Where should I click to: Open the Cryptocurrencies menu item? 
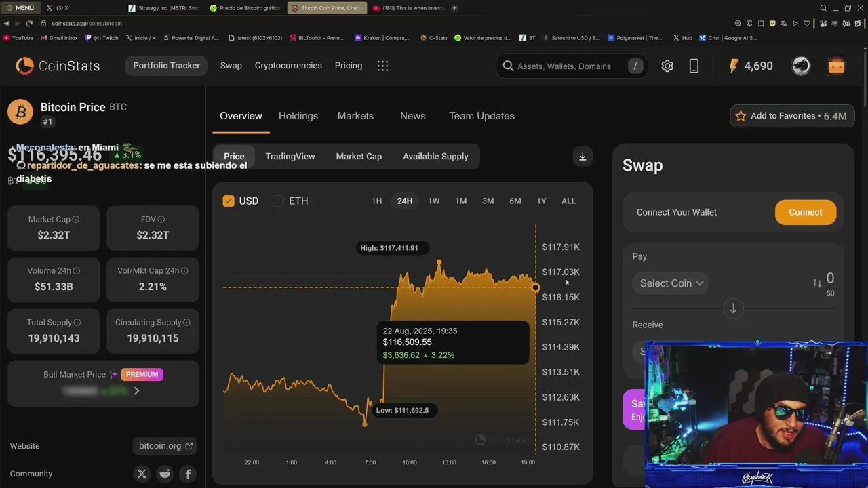(x=288, y=66)
